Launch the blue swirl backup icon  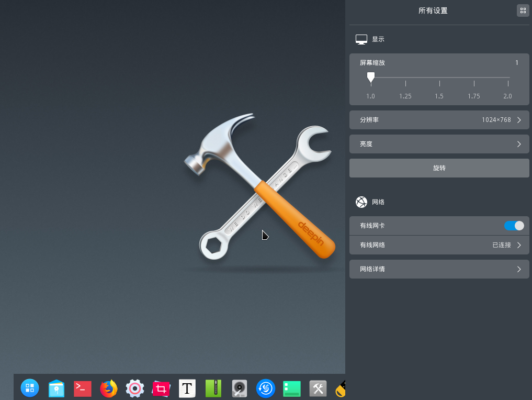[265, 388]
